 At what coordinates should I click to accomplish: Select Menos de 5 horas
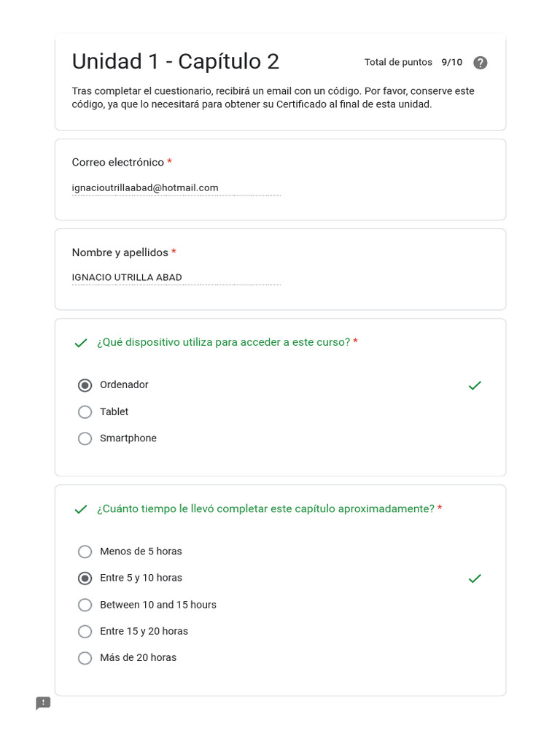click(x=85, y=551)
